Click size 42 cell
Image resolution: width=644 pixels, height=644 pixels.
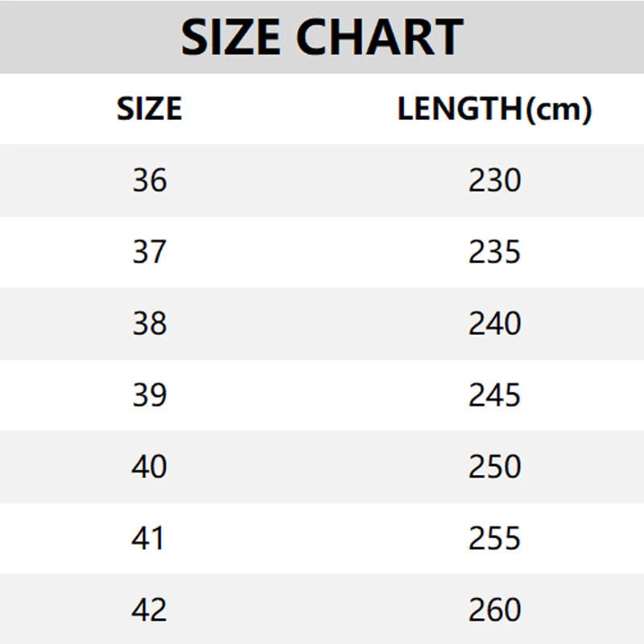pyautogui.click(x=150, y=609)
